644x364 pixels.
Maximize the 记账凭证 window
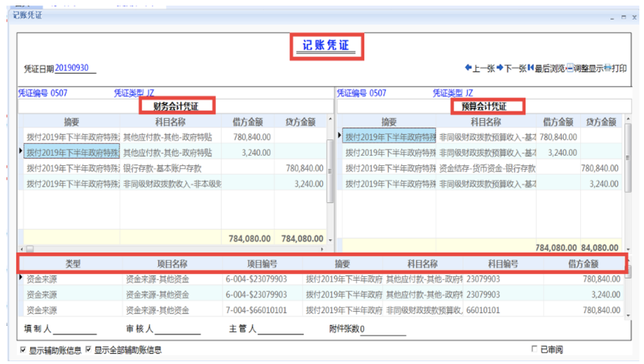click(x=623, y=17)
